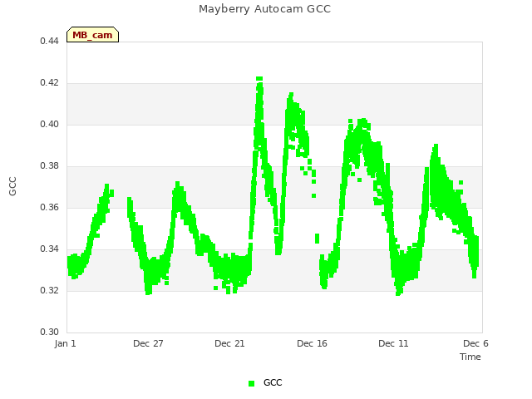Click the Time axis title
Image resolution: width=532 pixels, height=399 pixels.
470,357
